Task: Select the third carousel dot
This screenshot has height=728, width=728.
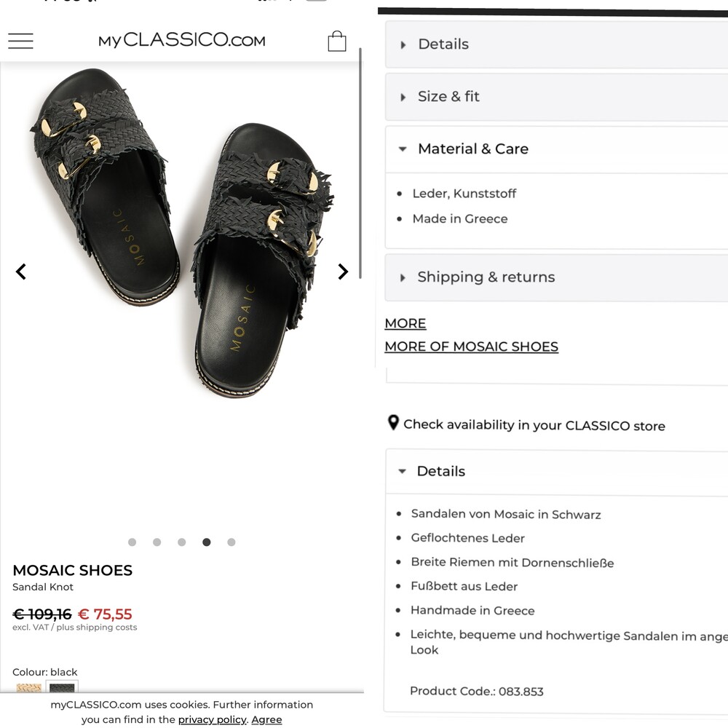Action: click(x=181, y=542)
